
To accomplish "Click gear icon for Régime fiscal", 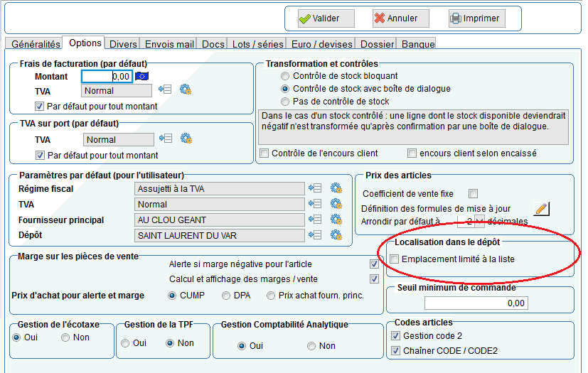I will coord(336,188).
